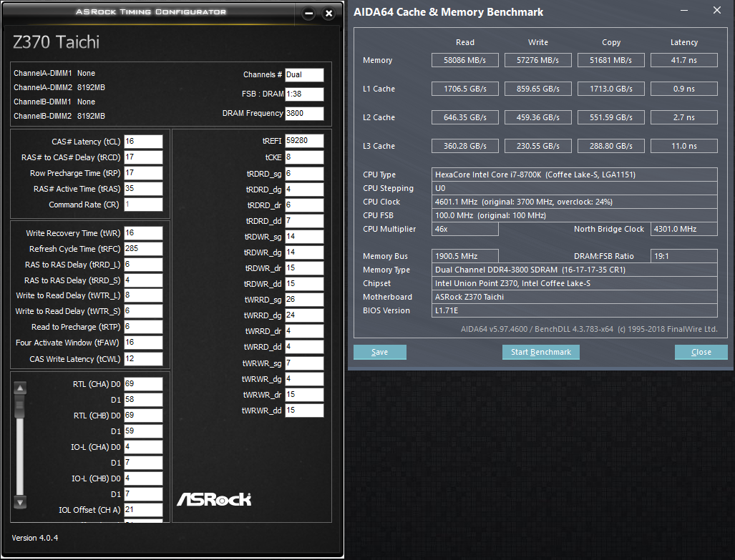The height and width of the screenshot is (560, 735).
Task: Click the ChannelB-DIMM2 8192MB entry
Action: (x=59, y=116)
